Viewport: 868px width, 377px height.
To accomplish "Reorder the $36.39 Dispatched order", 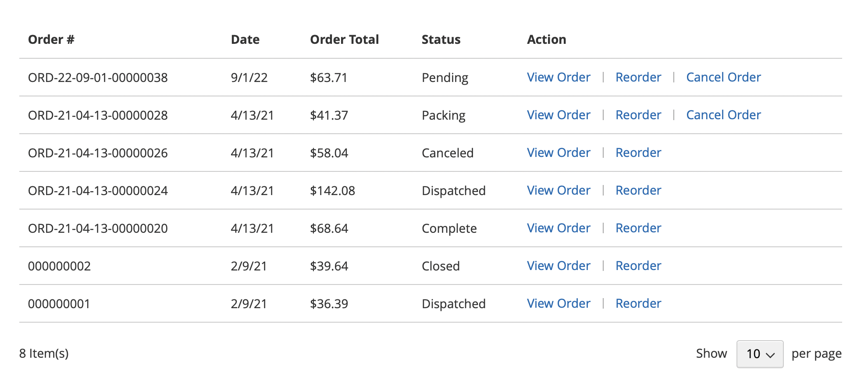I will (638, 303).
